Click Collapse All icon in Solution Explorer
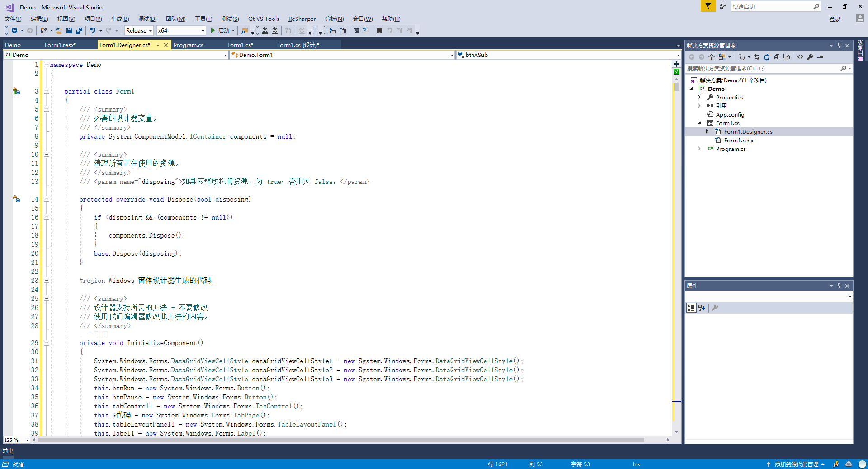Viewport: 868px width, 469px height. (777, 57)
